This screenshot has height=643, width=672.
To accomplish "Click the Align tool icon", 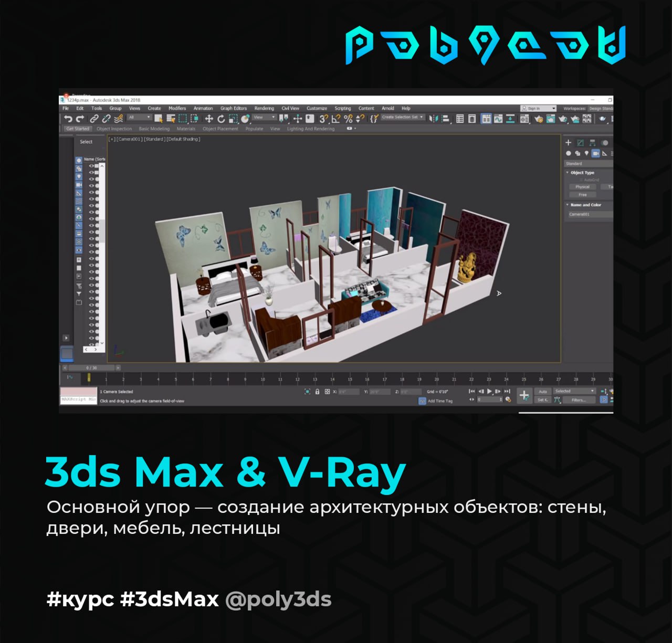I will point(446,119).
